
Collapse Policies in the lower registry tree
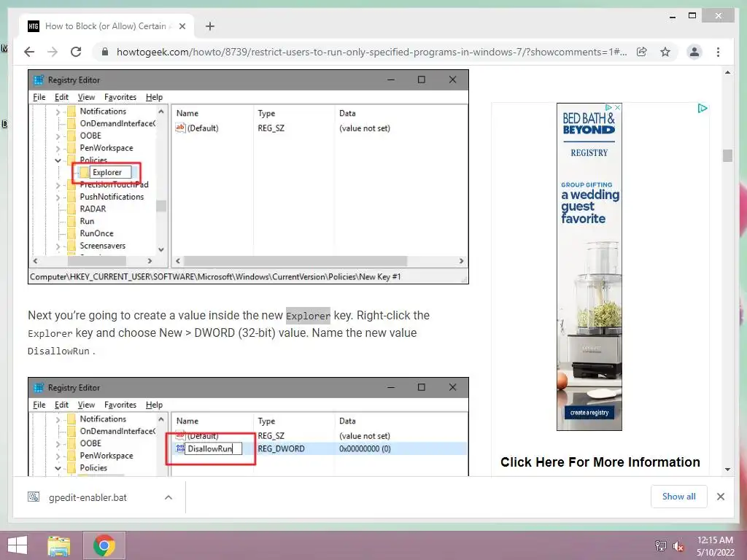pos(58,468)
